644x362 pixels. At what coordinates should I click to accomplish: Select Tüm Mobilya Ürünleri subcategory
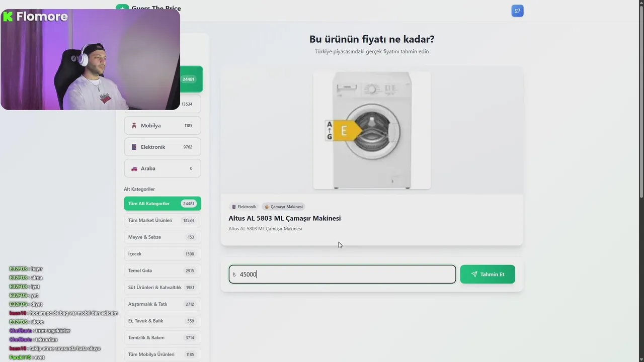[x=163, y=354]
